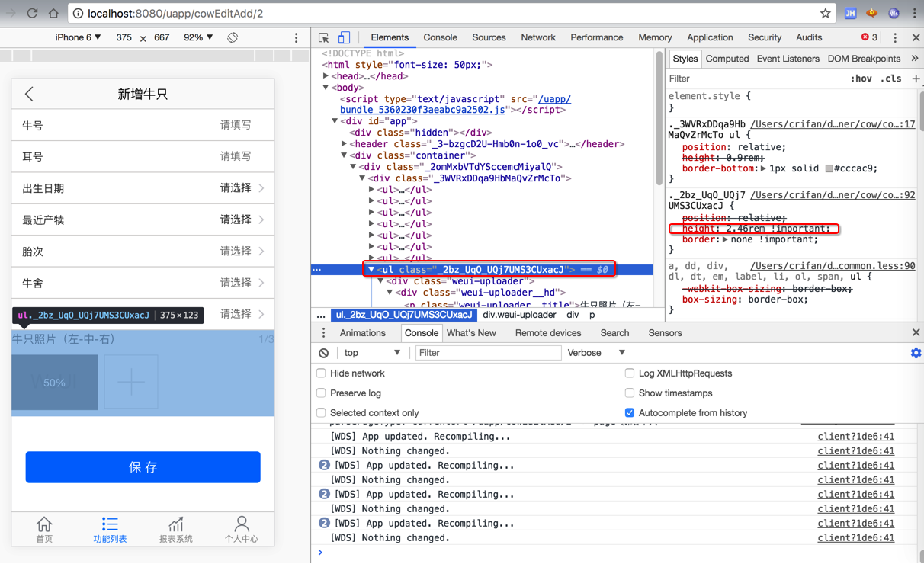
Task: Open the What's New drawer tab
Action: tap(471, 333)
